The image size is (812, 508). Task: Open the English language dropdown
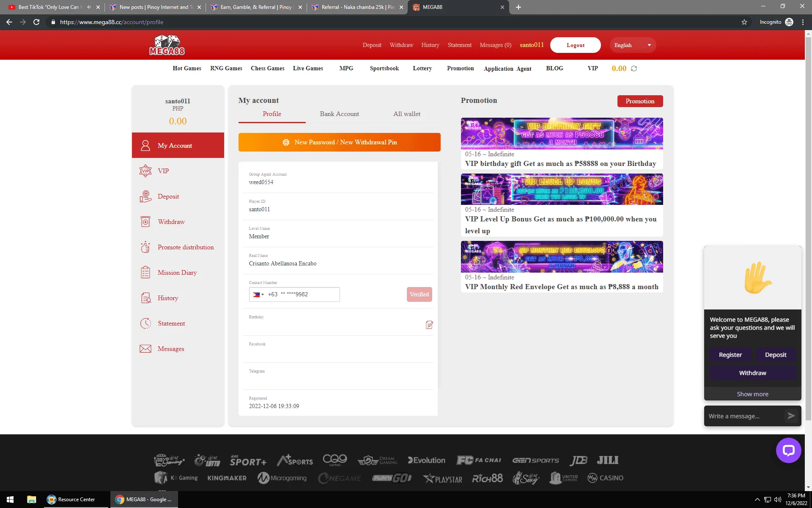633,45
